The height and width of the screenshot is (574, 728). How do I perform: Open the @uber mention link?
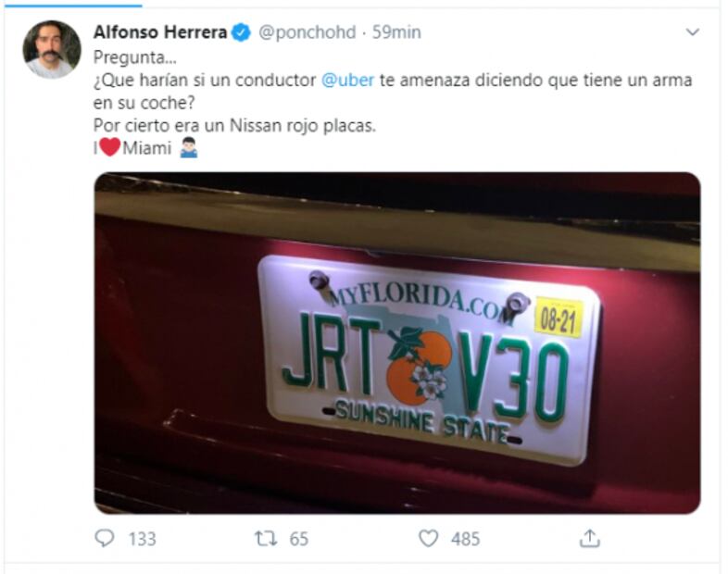347,80
